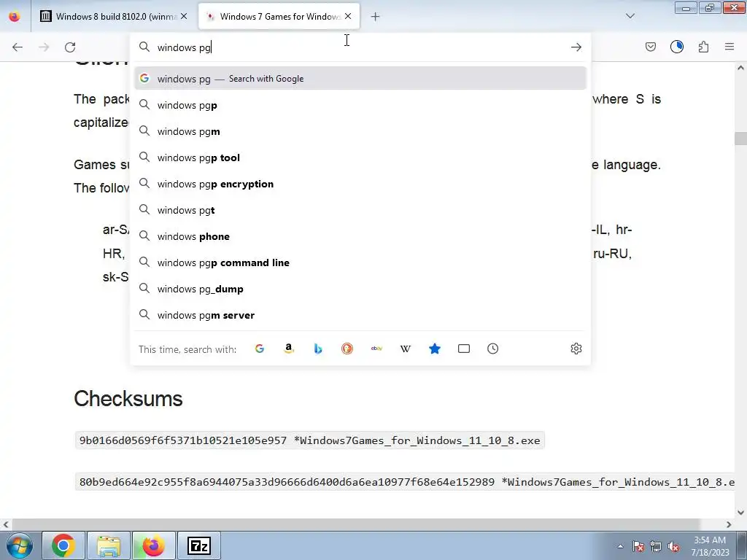Close the Windows 8 build 8102.0 tab

click(184, 16)
